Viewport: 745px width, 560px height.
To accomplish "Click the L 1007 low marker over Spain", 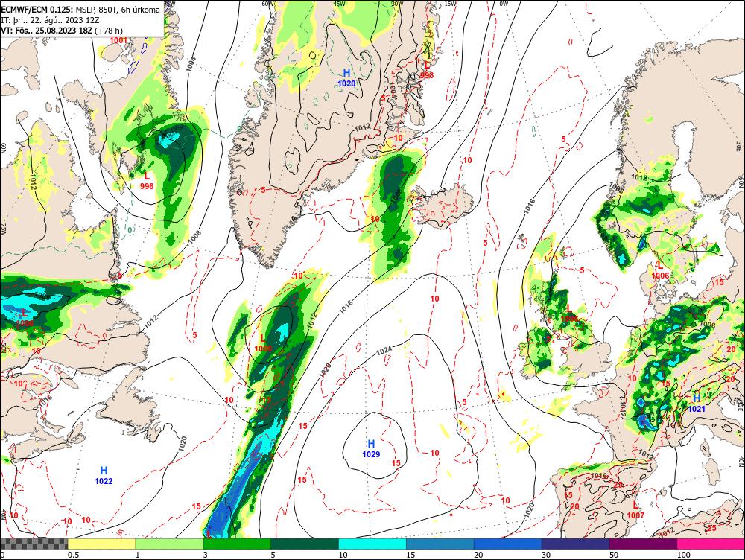I will tap(635, 511).
